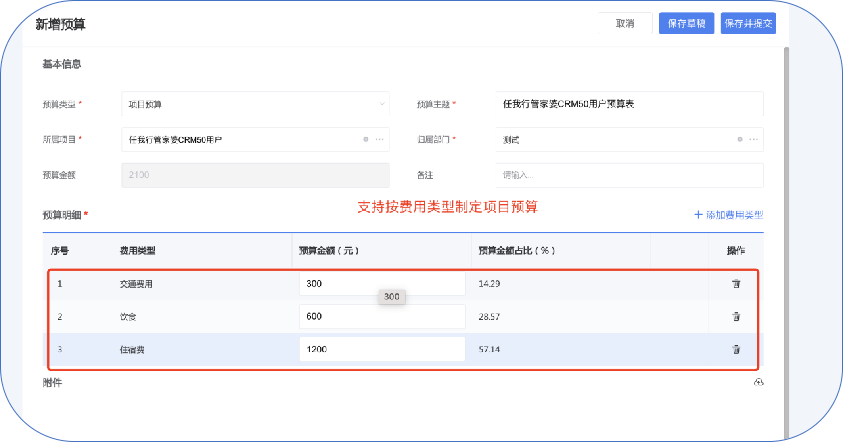
Task: Clear the 所属项目 field selection
Action: [366, 139]
